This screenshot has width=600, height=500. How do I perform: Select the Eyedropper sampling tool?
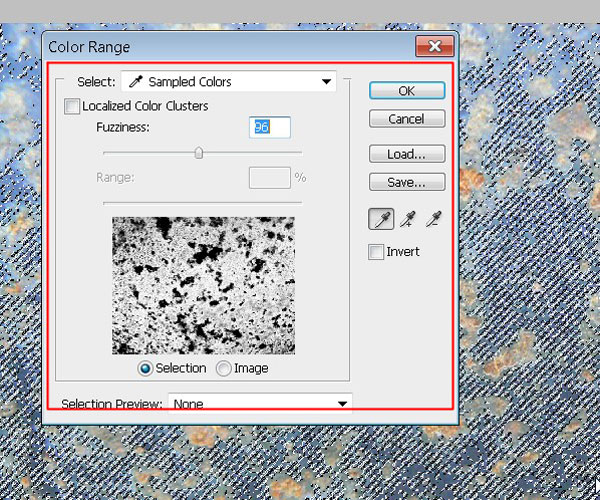[381, 219]
